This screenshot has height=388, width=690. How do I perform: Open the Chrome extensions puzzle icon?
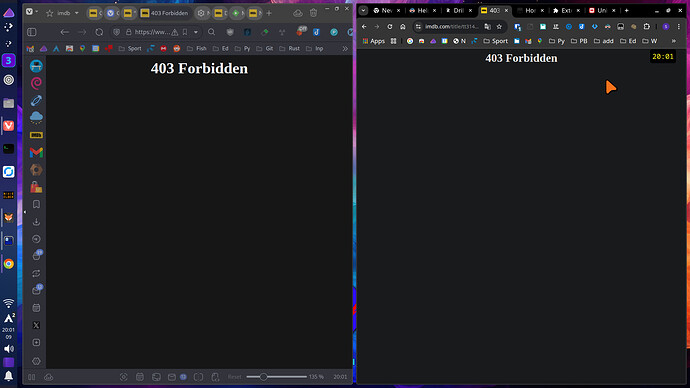646,27
